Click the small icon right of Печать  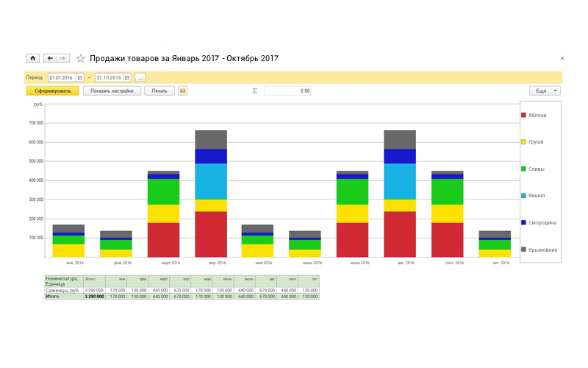pyautogui.click(x=182, y=91)
